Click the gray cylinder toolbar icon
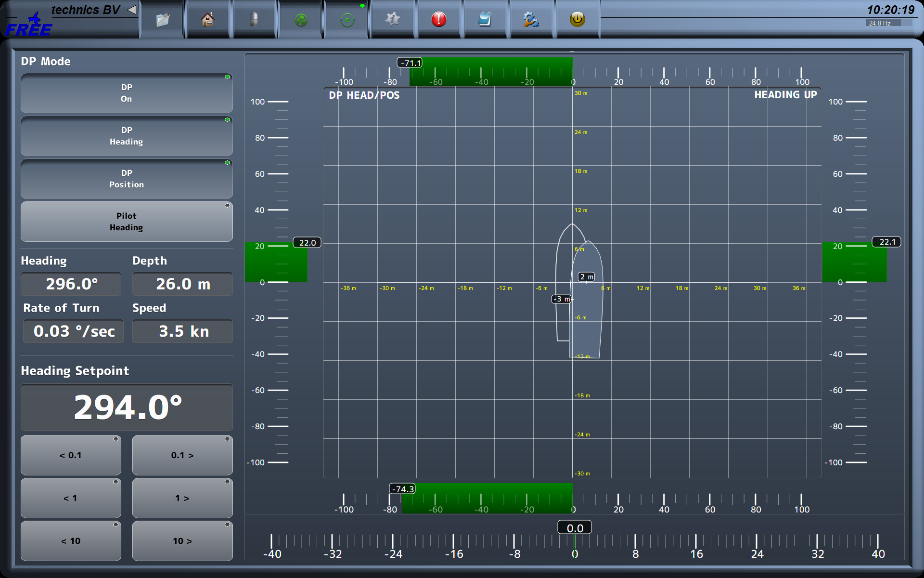 click(x=254, y=20)
